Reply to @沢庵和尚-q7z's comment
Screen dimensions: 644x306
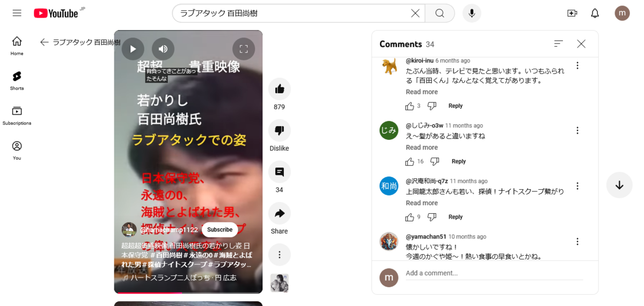pyautogui.click(x=456, y=217)
